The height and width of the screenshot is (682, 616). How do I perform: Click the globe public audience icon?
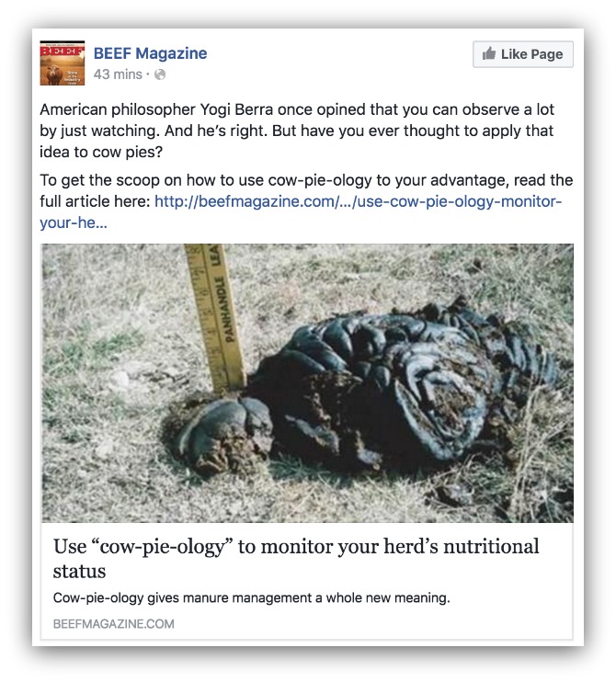tap(160, 74)
